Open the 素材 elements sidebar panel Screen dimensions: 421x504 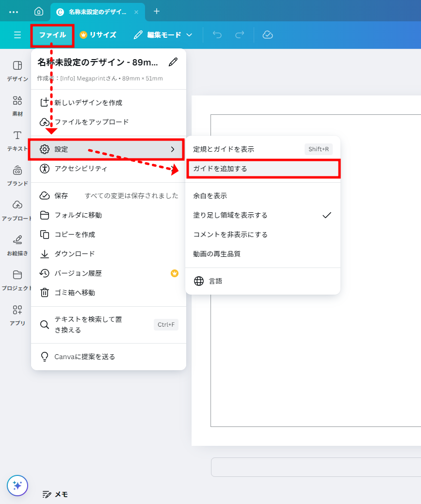coord(17,106)
